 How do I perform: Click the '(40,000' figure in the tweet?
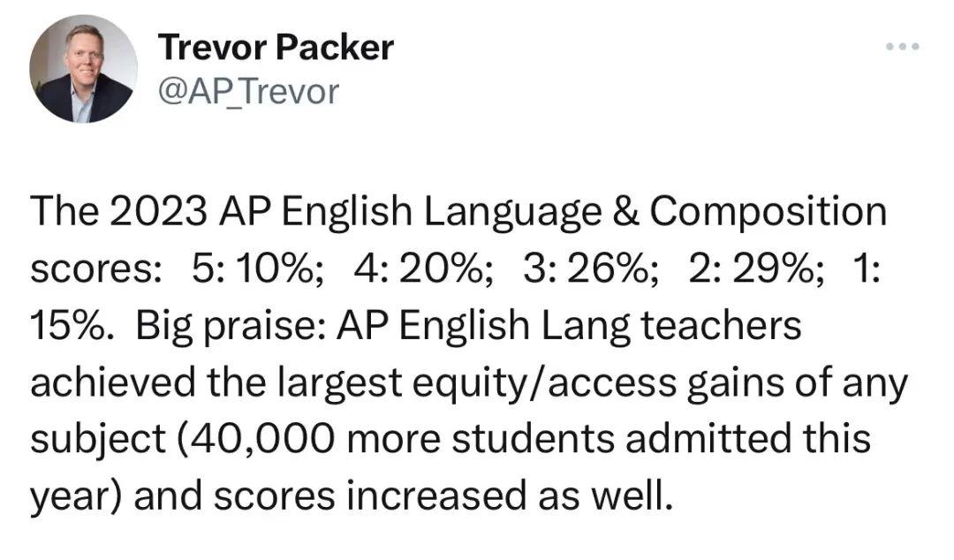click(256, 440)
